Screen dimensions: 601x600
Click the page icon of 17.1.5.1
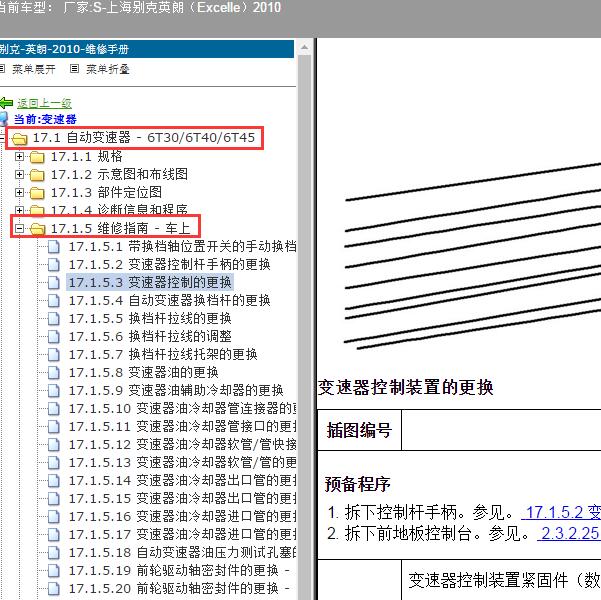click(x=54, y=247)
